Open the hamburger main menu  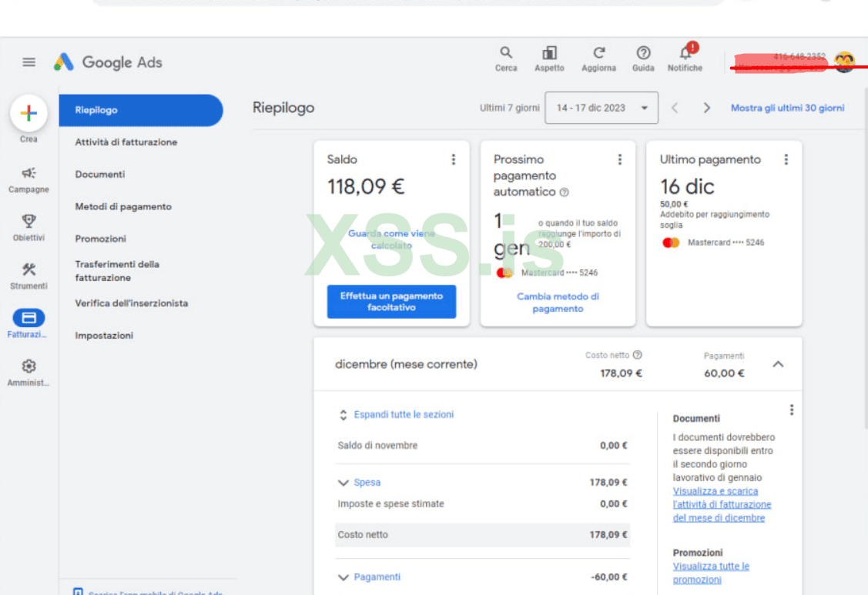click(x=28, y=62)
